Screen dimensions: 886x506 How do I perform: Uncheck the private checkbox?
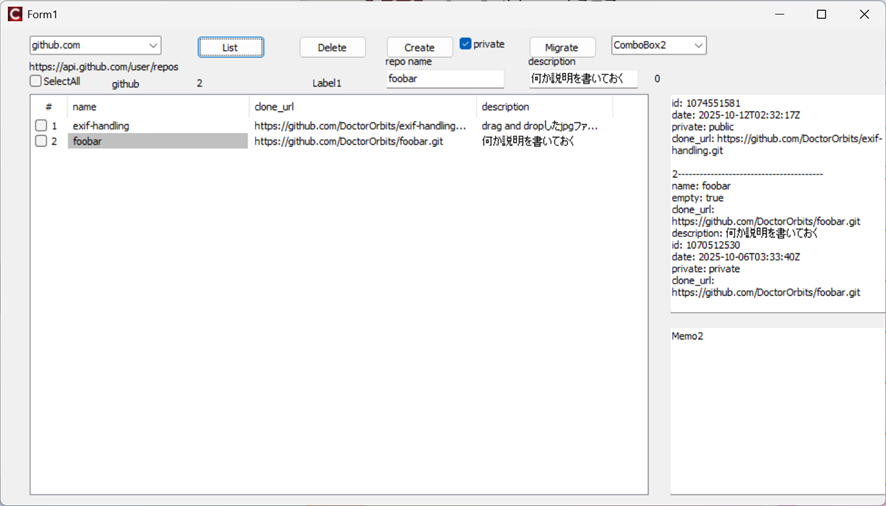pyautogui.click(x=466, y=44)
